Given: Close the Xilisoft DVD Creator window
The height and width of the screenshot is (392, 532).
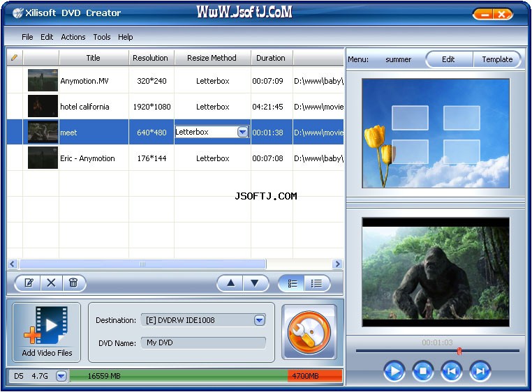Looking at the screenshot, I should 502,14.
